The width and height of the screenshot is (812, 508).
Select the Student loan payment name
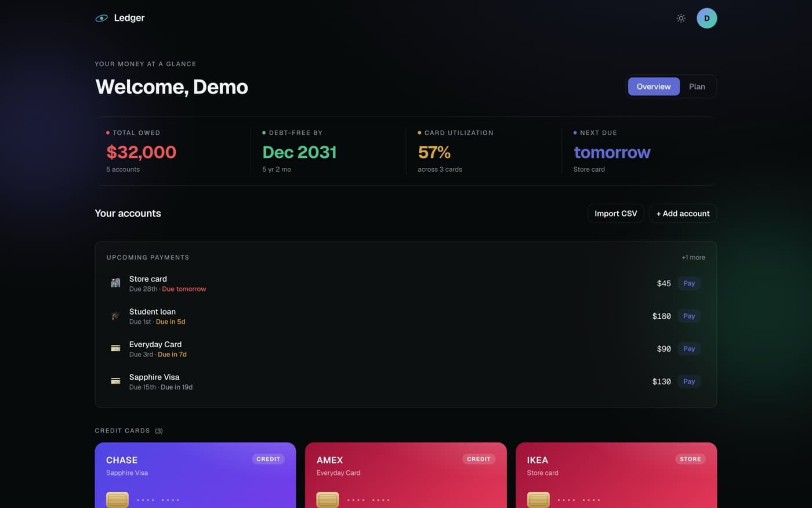152,312
